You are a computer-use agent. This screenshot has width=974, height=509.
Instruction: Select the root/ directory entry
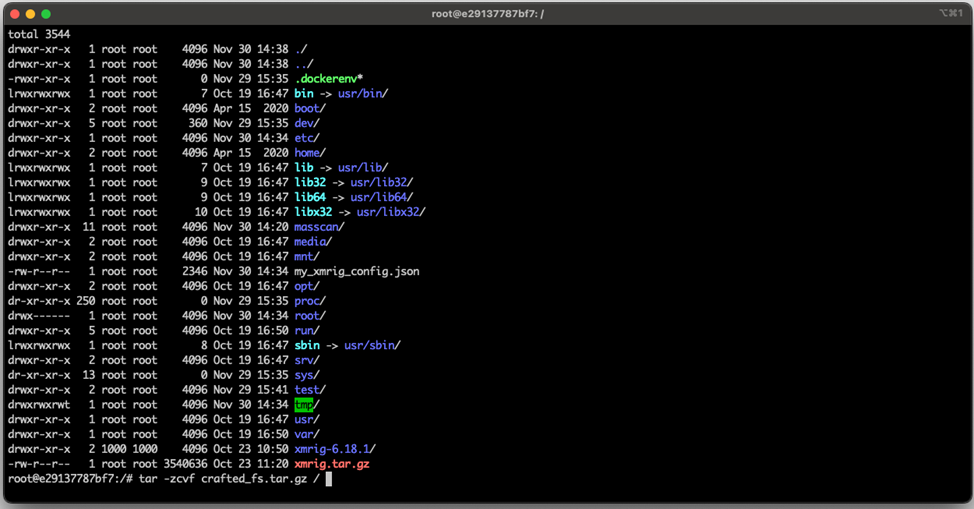pyautogui.click(x=310, y=316)
